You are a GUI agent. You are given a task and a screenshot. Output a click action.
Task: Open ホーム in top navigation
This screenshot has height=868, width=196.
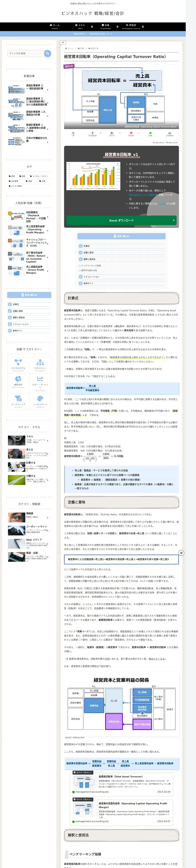click(55, 27)
